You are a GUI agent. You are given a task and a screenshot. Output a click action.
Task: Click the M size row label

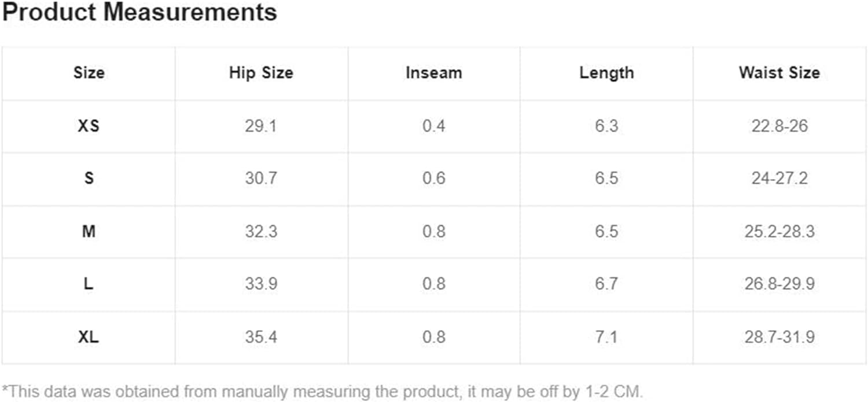click(x=89, y=232)
